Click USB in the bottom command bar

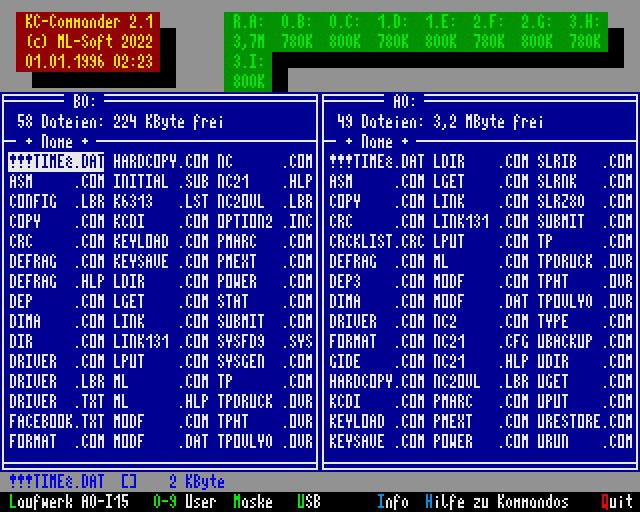(309, 502)
